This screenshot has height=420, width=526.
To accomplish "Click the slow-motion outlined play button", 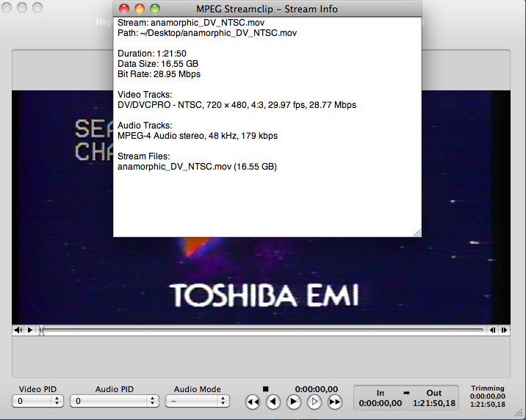I will (x=314, y=402).
